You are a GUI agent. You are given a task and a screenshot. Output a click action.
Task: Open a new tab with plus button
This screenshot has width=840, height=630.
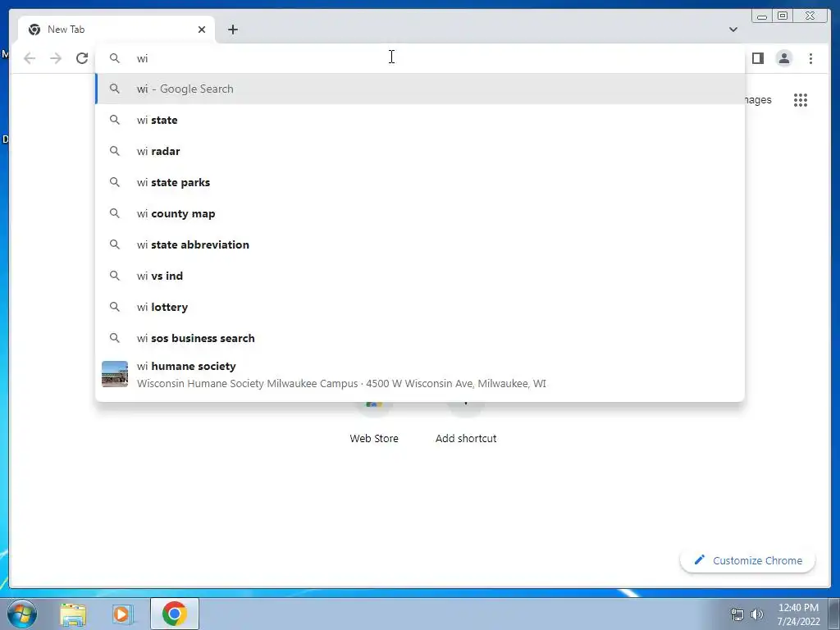(x=232, y=30)
